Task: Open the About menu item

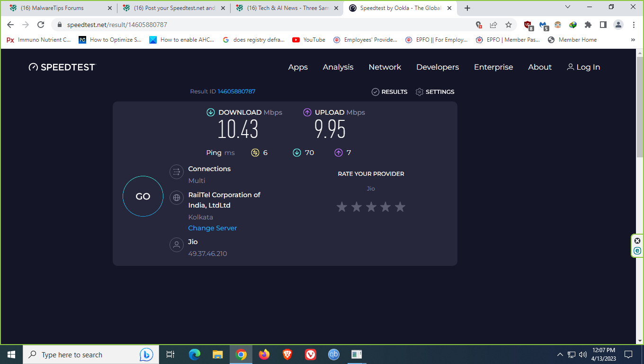Action: (540, 67)
